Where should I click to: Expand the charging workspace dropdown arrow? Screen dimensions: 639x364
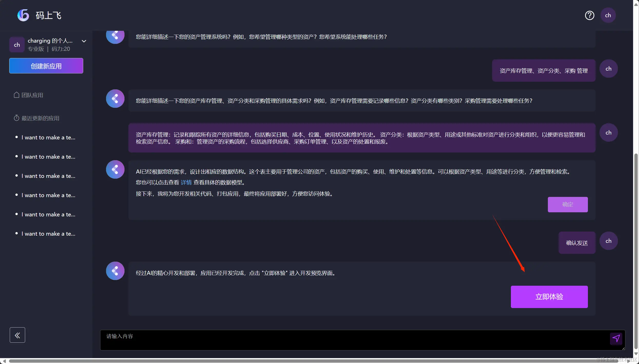pos(84,41)
